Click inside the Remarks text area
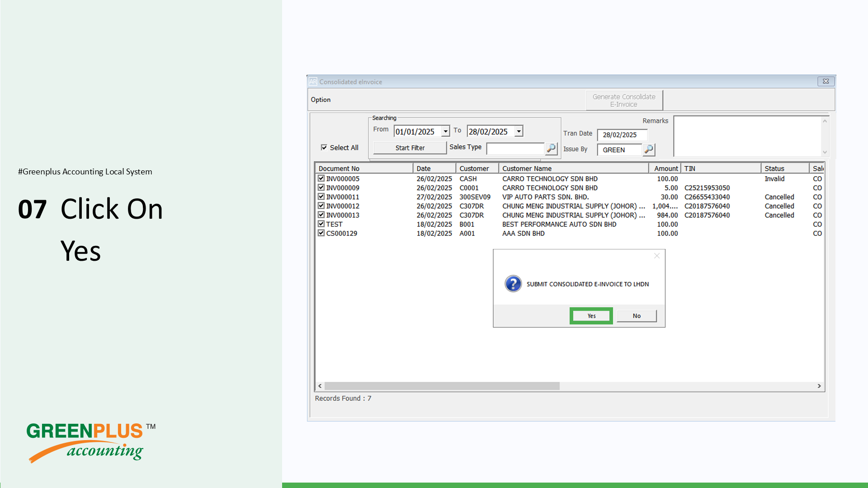This screenshot has height=488, width=868. 747,136
